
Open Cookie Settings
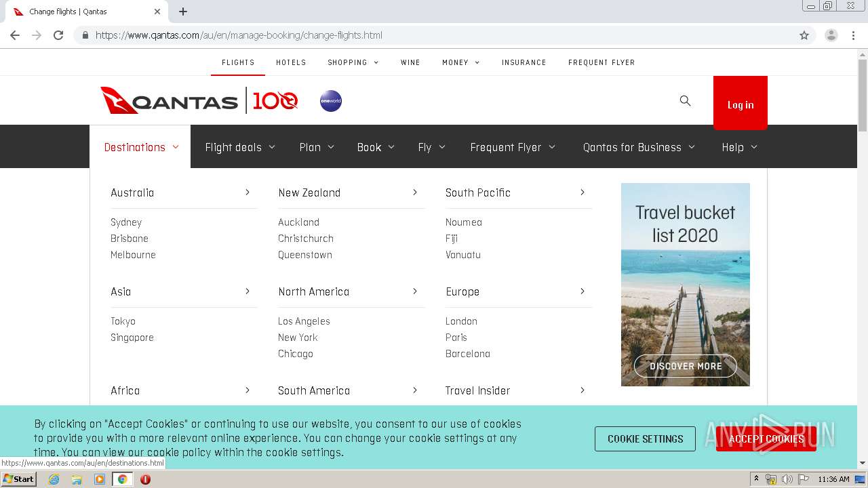point(645,439)
